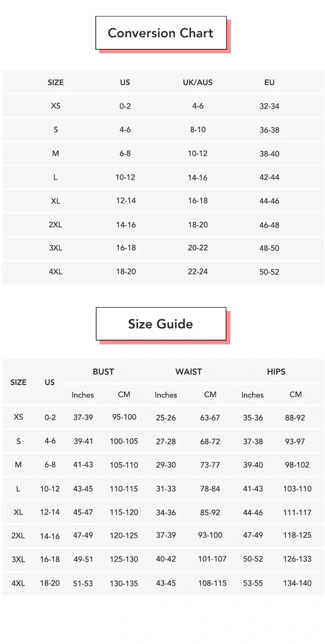The height and width of the screenshot is (644, 325).
Task: Click the 4XL EU value 50-52
Action: click(x=269, y=272)
